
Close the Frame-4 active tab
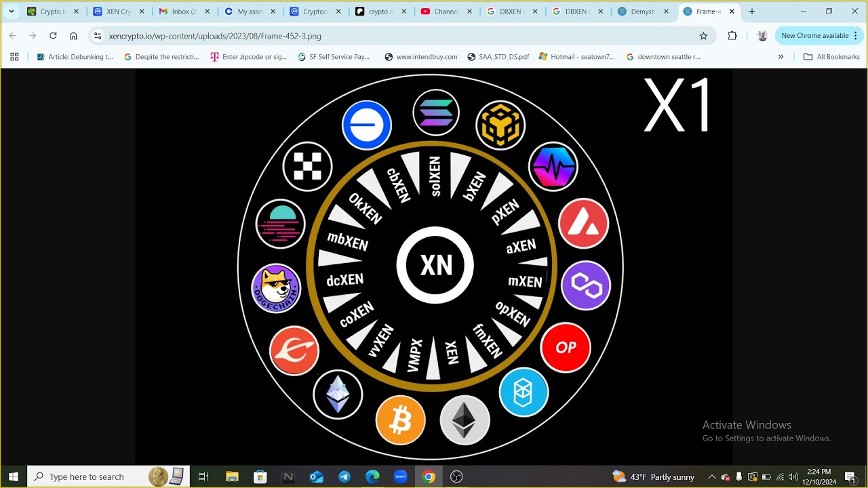pyautogui.click(x=732, y=12)
